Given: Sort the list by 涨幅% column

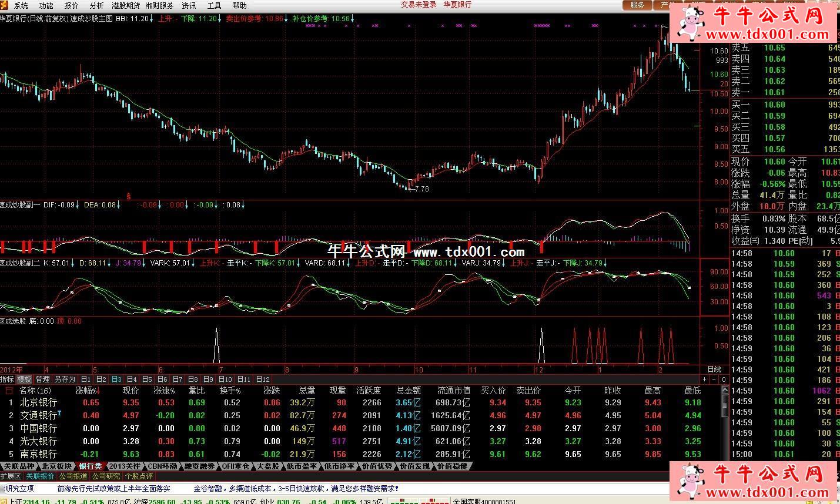Looking at the screenshot, I should [88, 390].
